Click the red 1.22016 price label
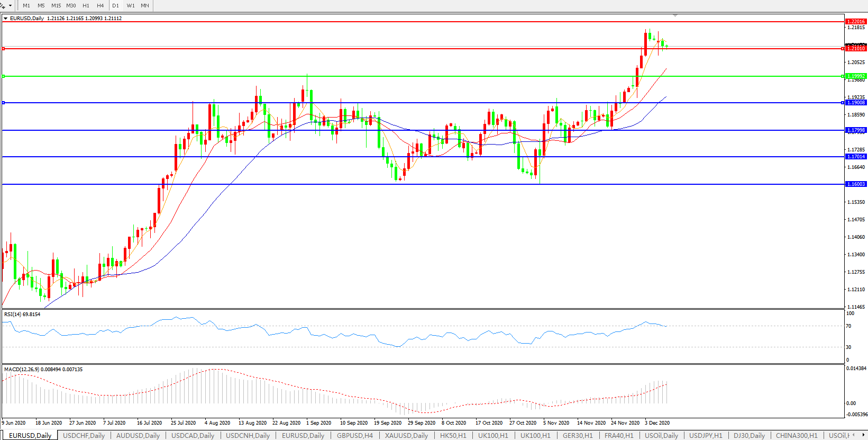The width and height of the screenshot is (868, 440). click(x=856, y=22)
